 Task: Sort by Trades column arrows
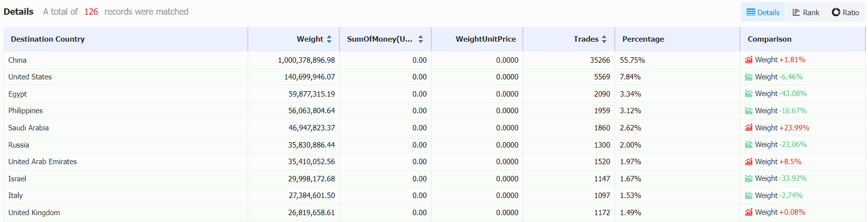604,39
